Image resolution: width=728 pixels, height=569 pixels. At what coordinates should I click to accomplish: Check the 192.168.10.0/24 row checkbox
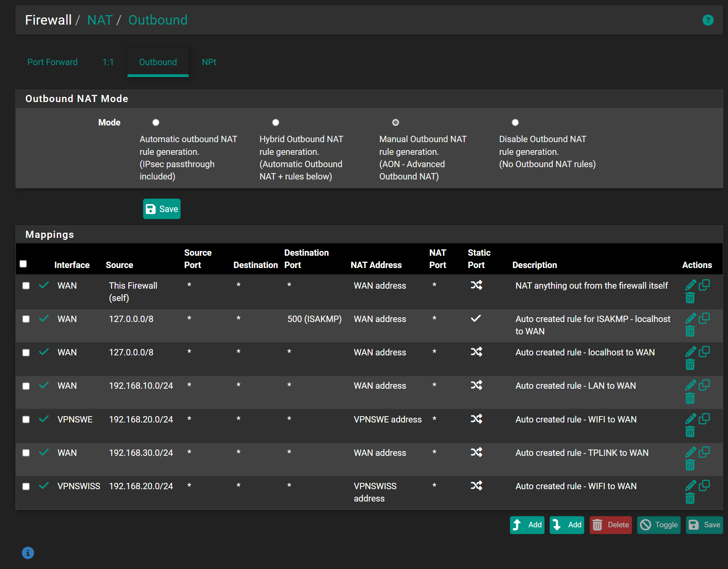pos(26,386)
